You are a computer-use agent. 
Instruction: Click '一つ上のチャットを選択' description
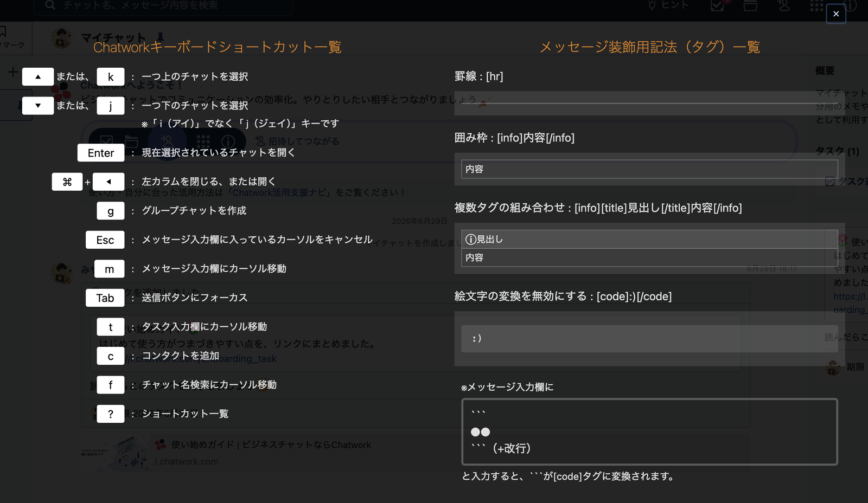(195, 76)
